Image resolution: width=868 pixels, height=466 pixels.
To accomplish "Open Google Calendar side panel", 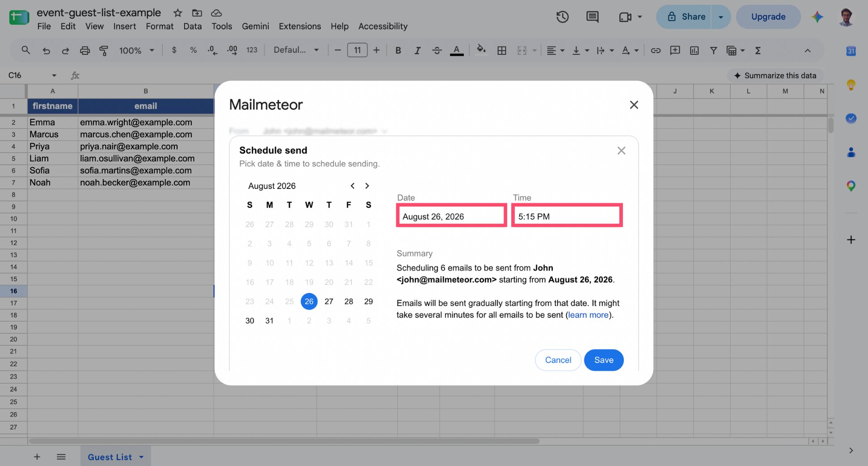I will coord(851,51).
